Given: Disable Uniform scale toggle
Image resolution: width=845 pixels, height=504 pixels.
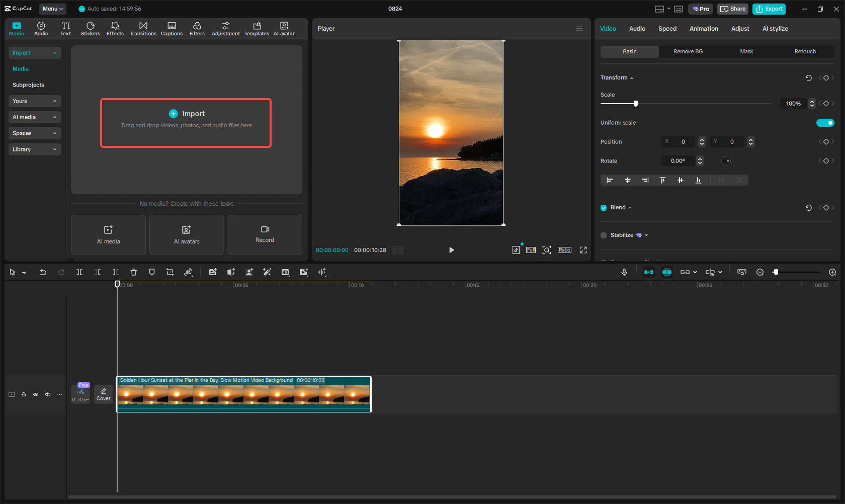Looking at the screenshot, I should [825, 122].
